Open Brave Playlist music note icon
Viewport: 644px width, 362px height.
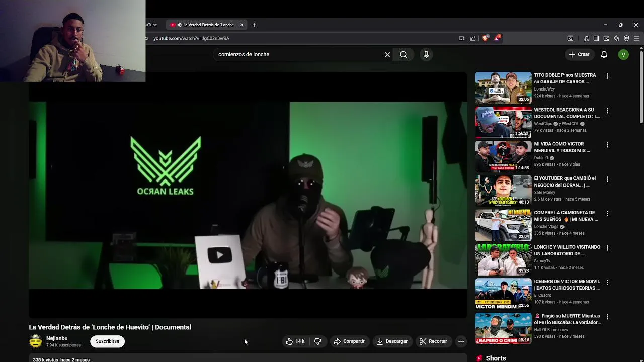(x=587, y=38)
